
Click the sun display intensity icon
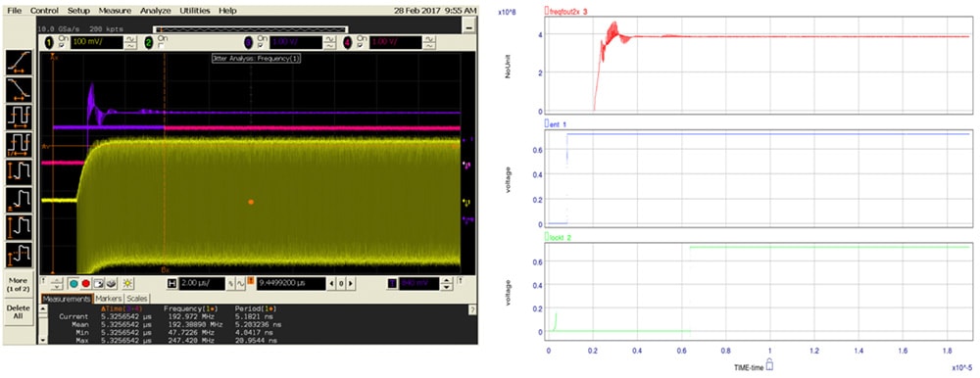(128, 283)
